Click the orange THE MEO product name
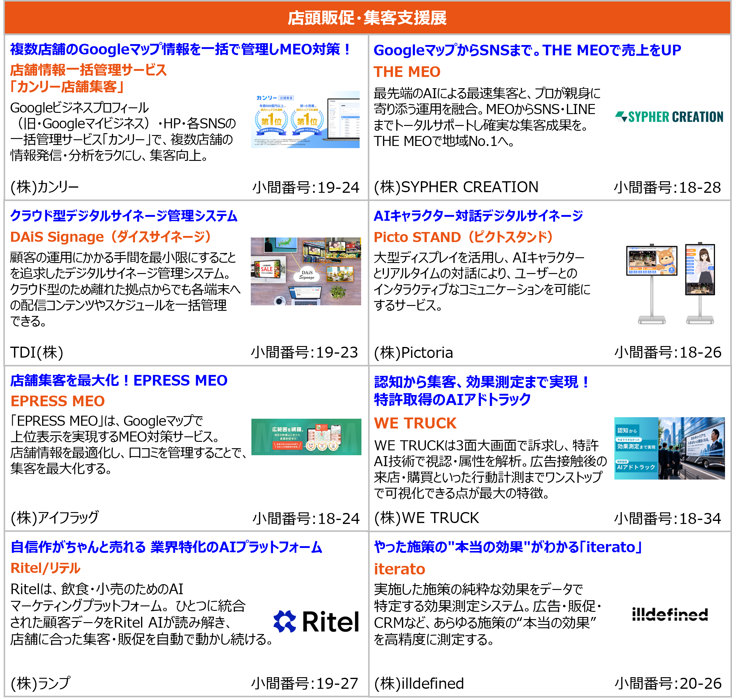The image size is (732, 700). point(407,72)
